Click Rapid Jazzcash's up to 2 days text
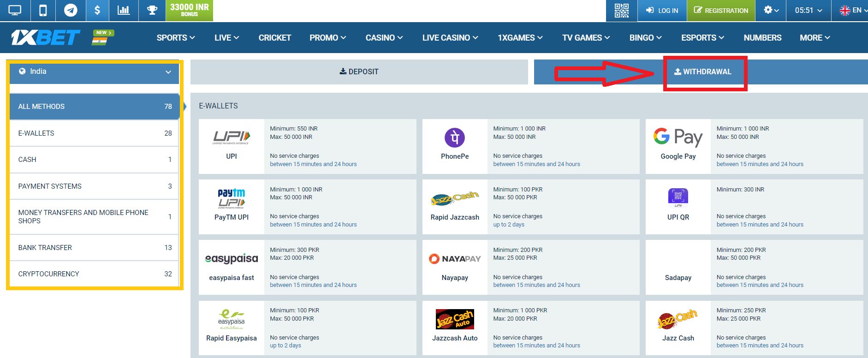This screenshot has width=868, height=358. point(509,225)
